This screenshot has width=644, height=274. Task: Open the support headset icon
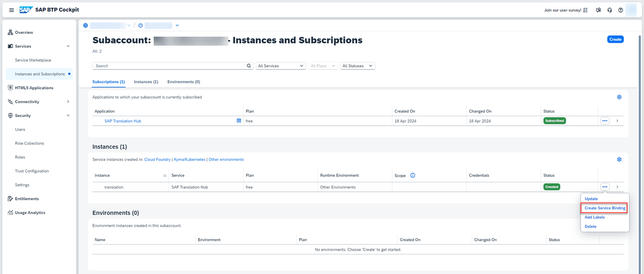click(x=610, y=10)
